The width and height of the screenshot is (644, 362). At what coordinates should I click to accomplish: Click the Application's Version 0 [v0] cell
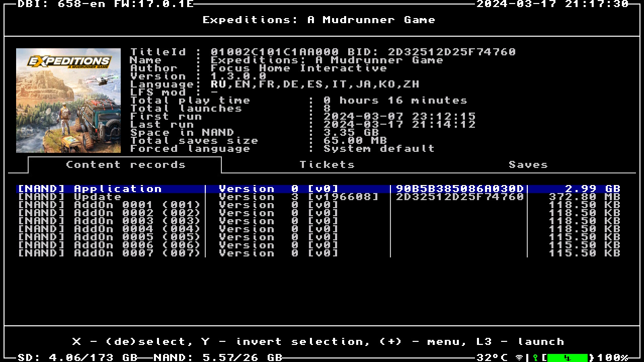(279, 189)
